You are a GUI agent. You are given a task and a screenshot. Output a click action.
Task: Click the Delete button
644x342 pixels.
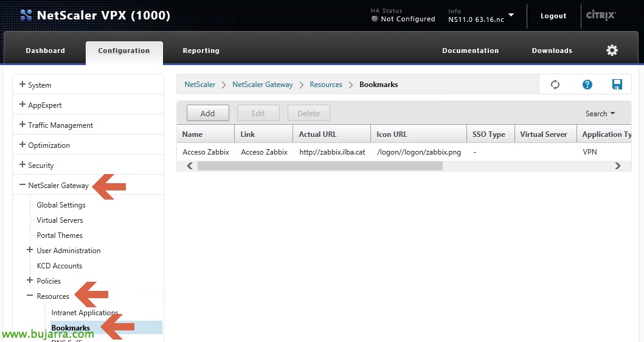pyautogui.click(x=309, y=113)
